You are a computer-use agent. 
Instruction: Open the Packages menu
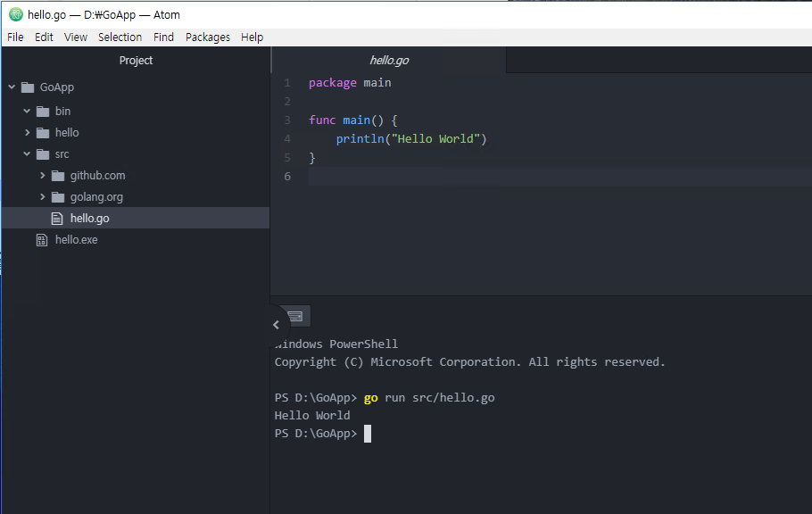207,37
